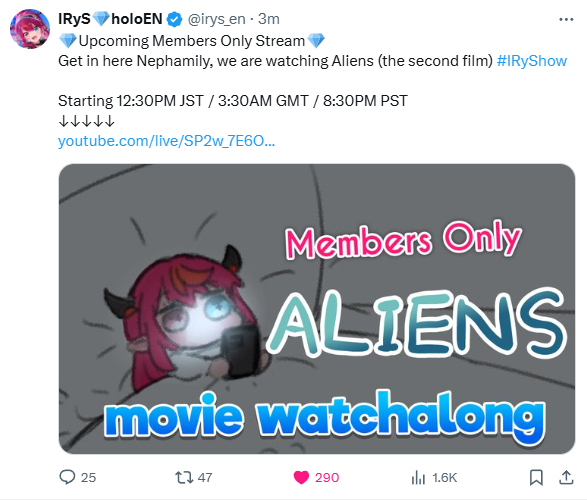This screenshot has height=501, width=587.
Task: Open the #IRyShow hashtag
Action: click(532, 61)
